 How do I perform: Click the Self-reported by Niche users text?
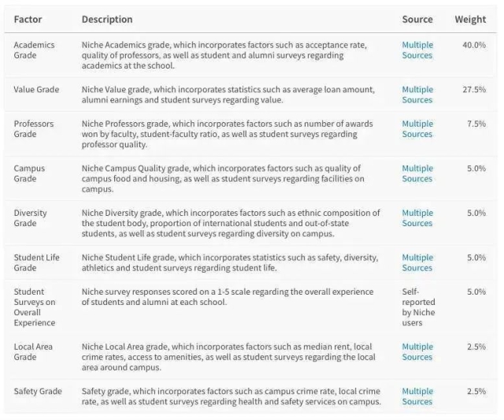pyautogui.click(x=418, y=307)
